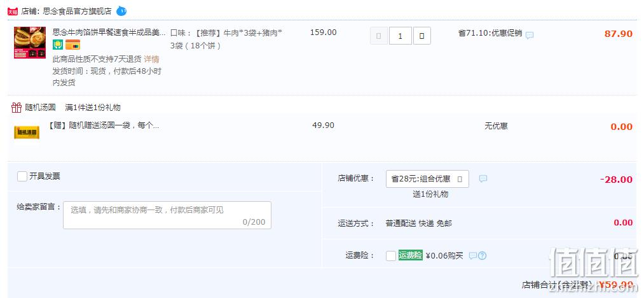
Task: Open the 随机汤圆 gift thumbnail
Action: pyautogui.click(x=27, y=132)
